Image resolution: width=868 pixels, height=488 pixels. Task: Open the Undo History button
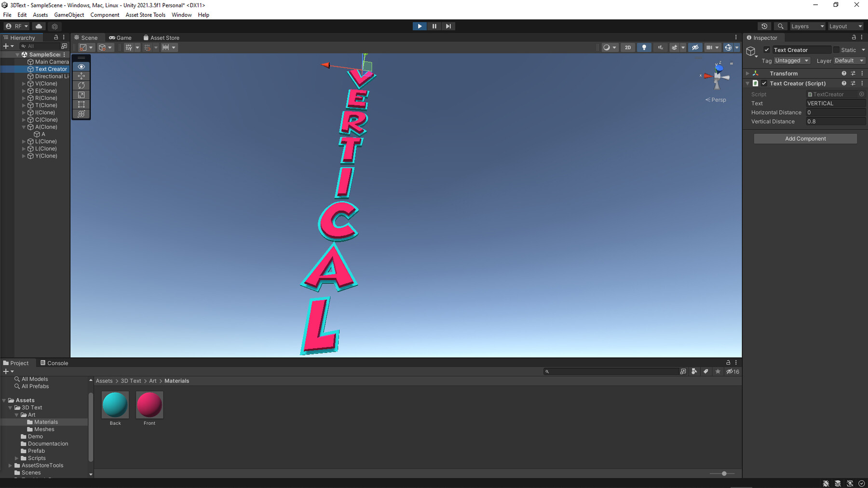pyautogui.click(x=764, y=26)
